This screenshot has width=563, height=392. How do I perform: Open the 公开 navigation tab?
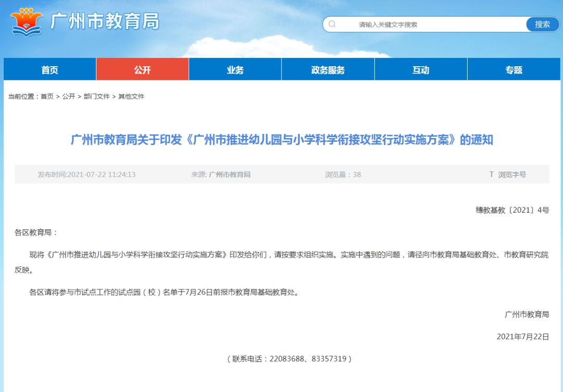[142, 69]
